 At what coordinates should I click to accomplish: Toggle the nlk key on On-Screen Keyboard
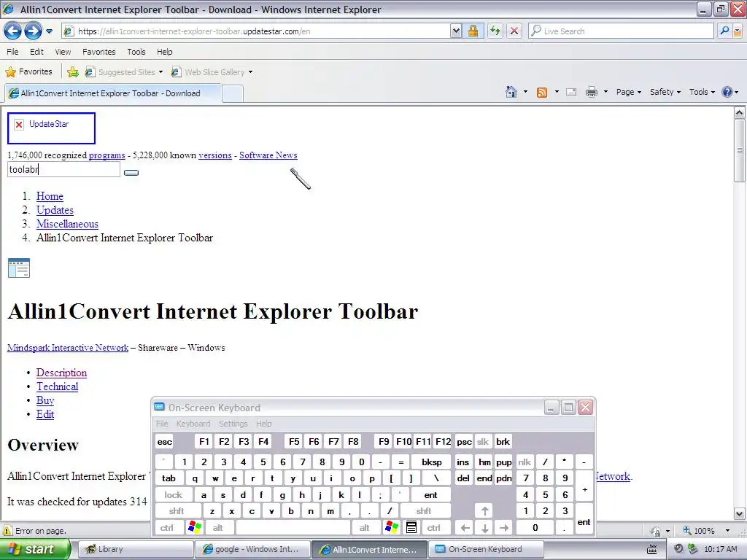tap(525, 462)
